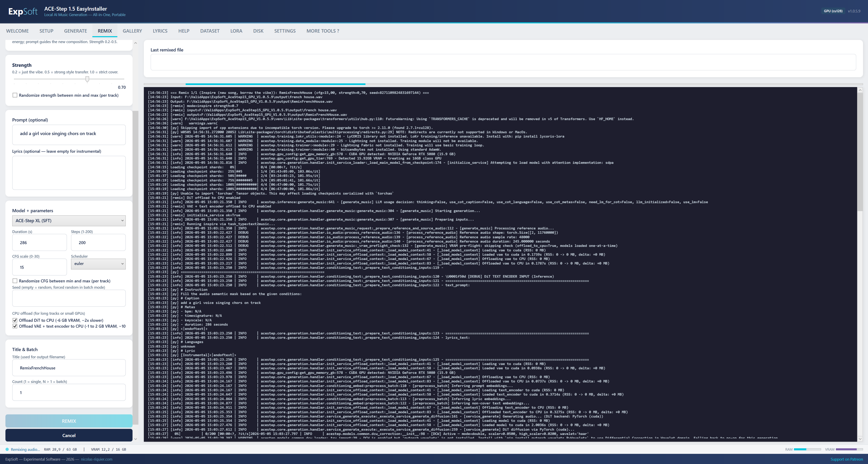Select the REMIX tab
868x464 pixels.
click(105, 31)
